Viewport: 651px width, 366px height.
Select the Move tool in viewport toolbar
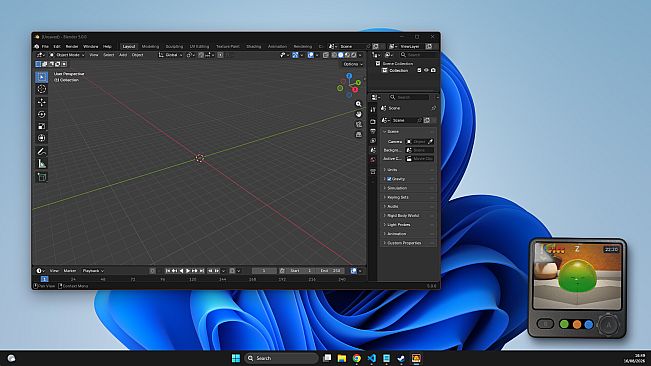tap(42, 102)
